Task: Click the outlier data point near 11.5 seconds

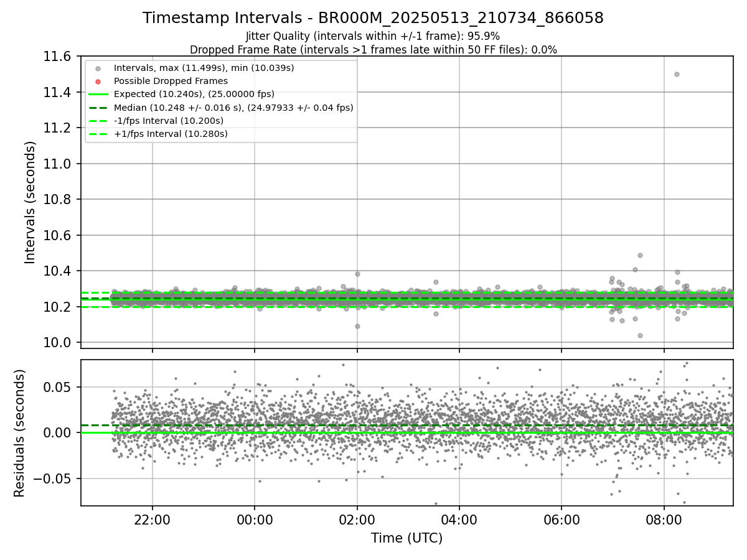Action: pyautogui.click(x=677, y=74)
